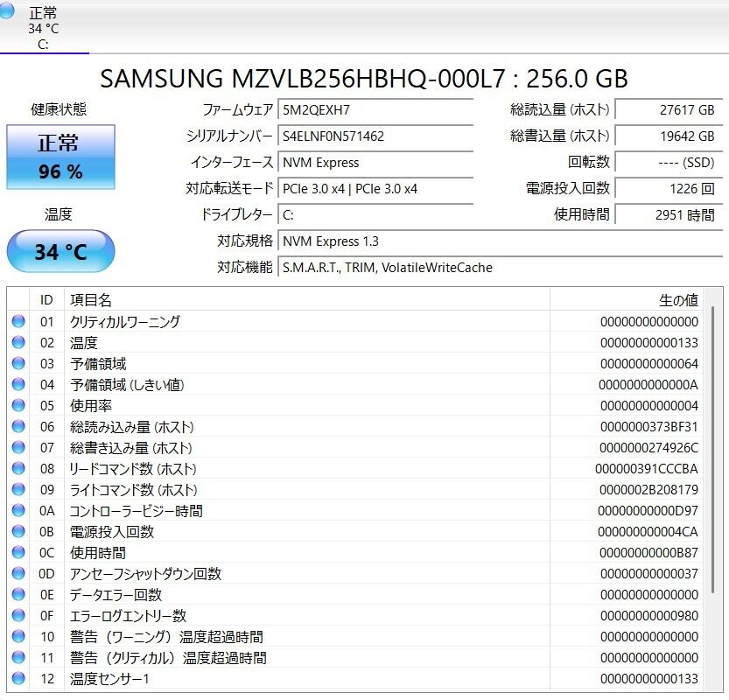Click power on count value 1226 回

coord(669,189)
